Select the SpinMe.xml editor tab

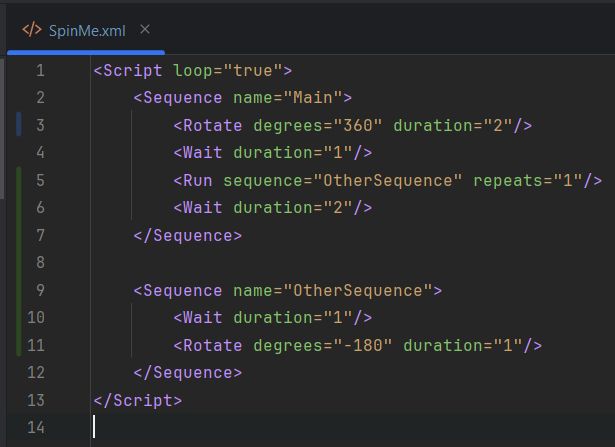tap(86, 31)
